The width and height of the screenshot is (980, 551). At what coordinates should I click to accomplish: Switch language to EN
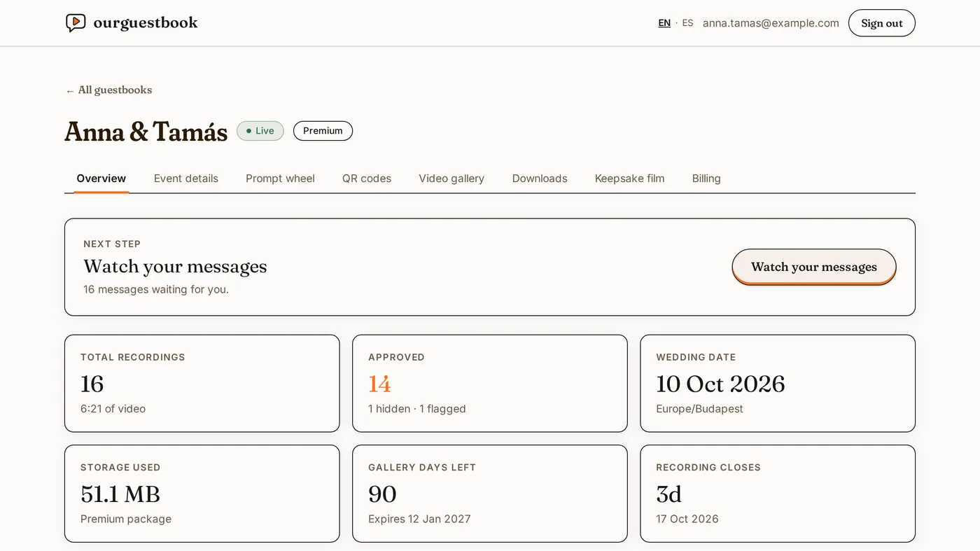click(x=664, y=23)
